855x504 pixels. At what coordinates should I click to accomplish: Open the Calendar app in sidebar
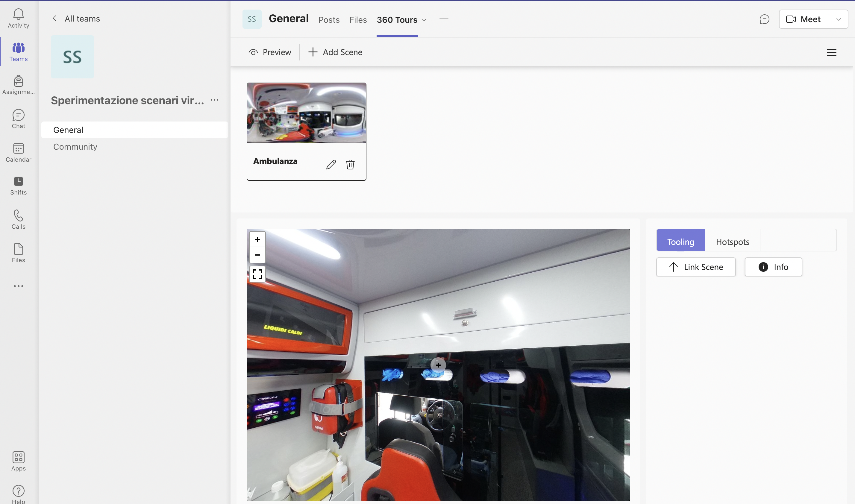(18, 153)
